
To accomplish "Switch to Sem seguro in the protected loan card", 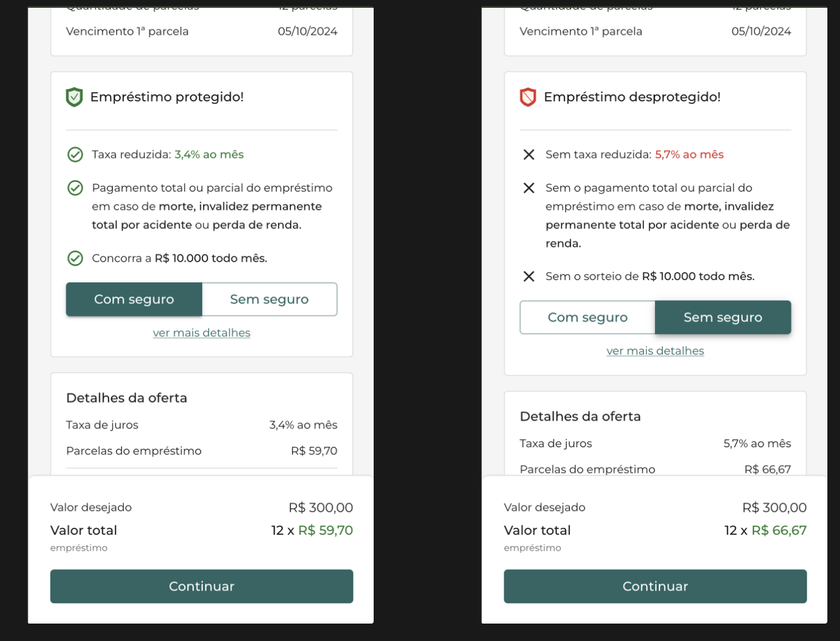I will [269, 299].
